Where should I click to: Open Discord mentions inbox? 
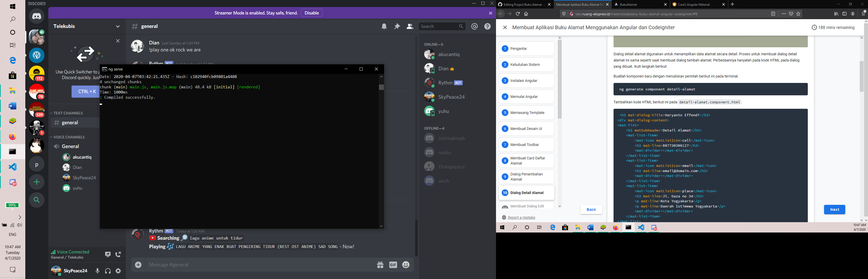click(x=475, y=26)
